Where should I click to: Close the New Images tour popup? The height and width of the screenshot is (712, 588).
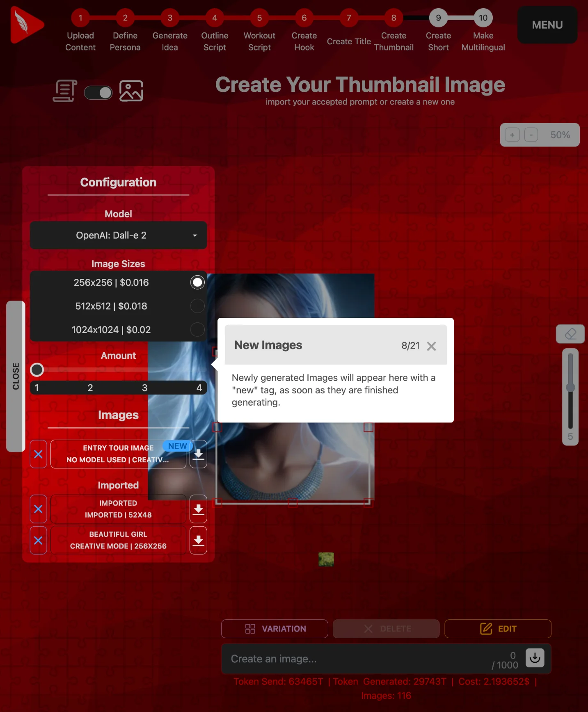pos(431,346)
